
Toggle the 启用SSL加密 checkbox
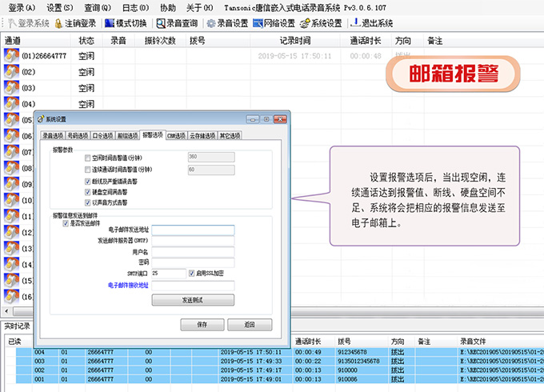191,274
